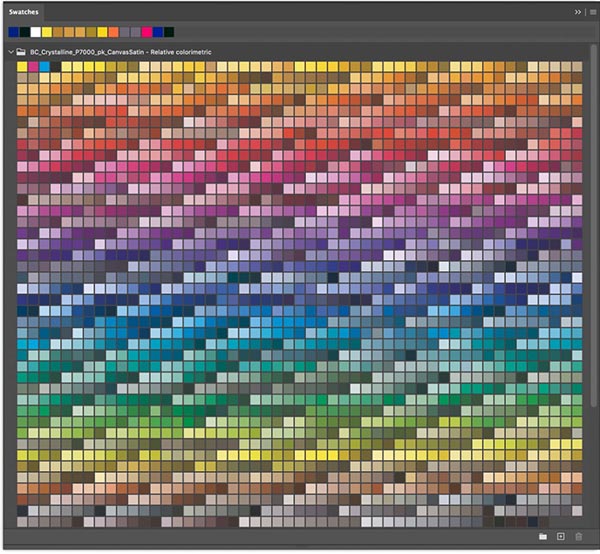Select the BC_Crystalline_P7000_pk_CanvasSatin group name
This screenshot has height=554, width=600.
pyautogui.click(x=121, y=52)
